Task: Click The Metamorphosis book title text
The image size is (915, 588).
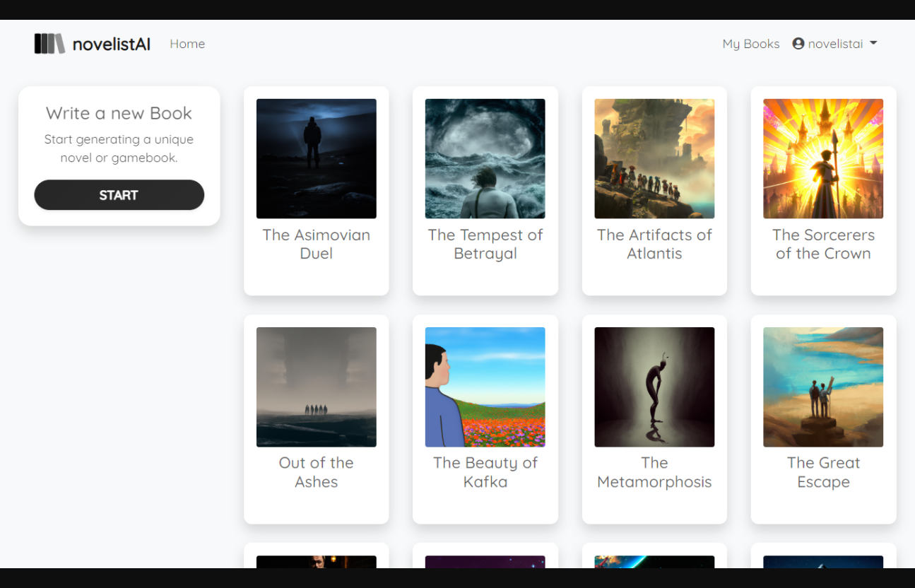Action: pyautogui.click(x=654, y=472)
